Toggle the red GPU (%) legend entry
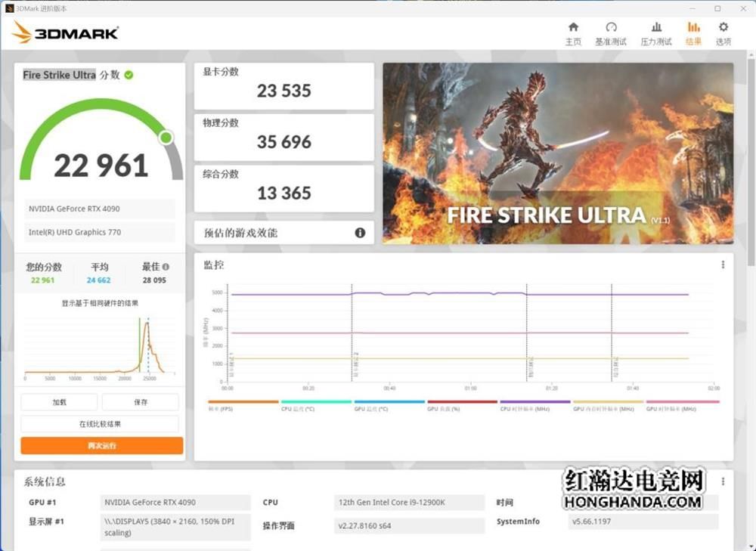 (462, 405)
